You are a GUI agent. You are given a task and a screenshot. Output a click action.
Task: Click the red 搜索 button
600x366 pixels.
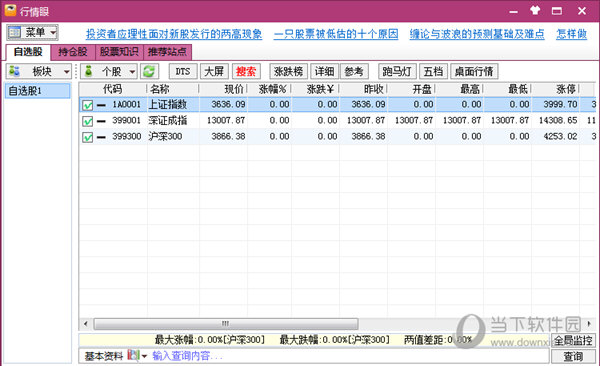click(246, 71)
